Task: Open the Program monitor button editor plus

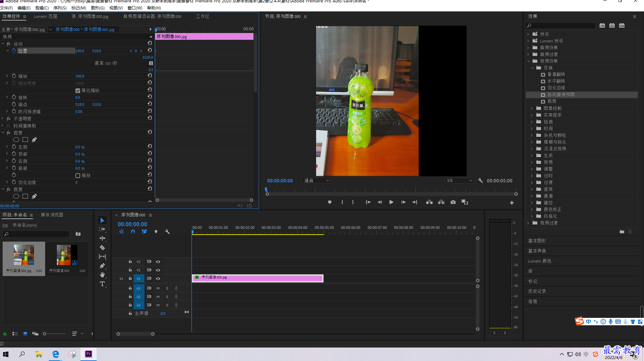Action: [512, 203]
